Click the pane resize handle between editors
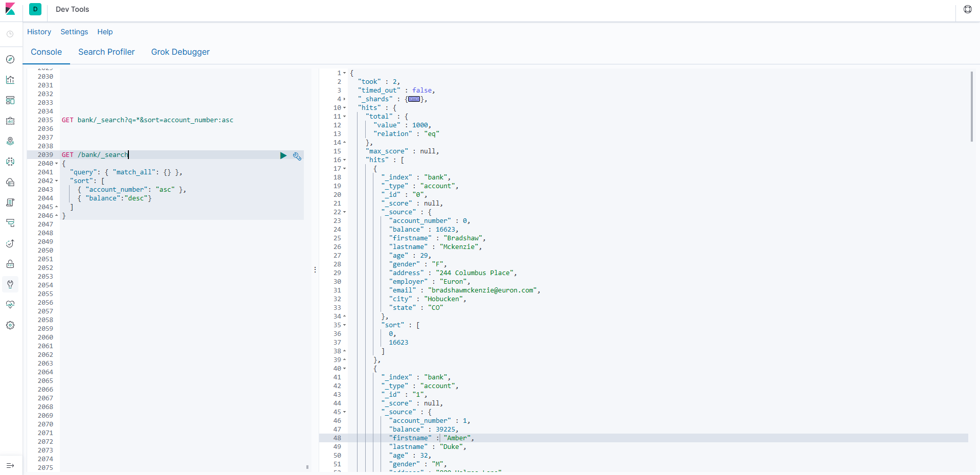The height and width of the screenshot is (475, 980). coord(315,269)
